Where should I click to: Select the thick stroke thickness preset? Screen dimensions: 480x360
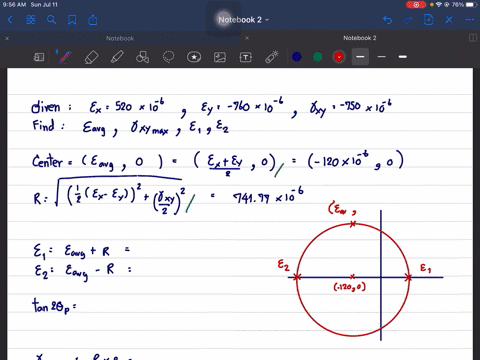pos(403,57)
